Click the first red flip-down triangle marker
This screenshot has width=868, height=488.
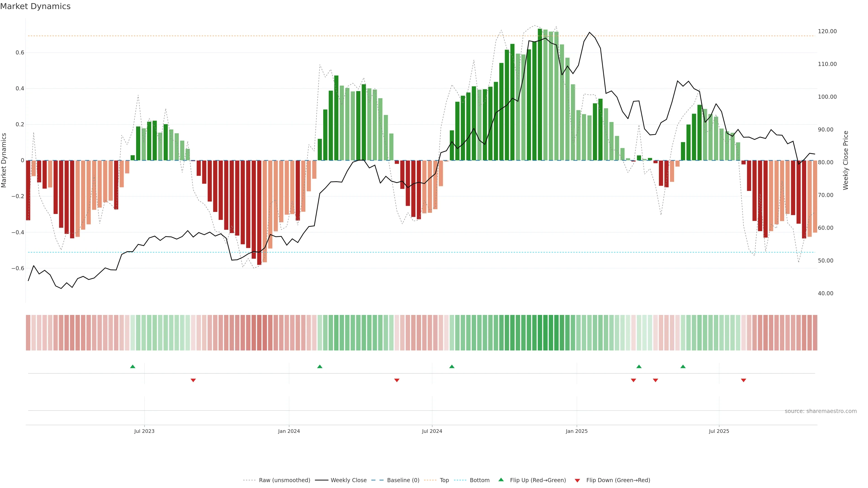(193, 380)
